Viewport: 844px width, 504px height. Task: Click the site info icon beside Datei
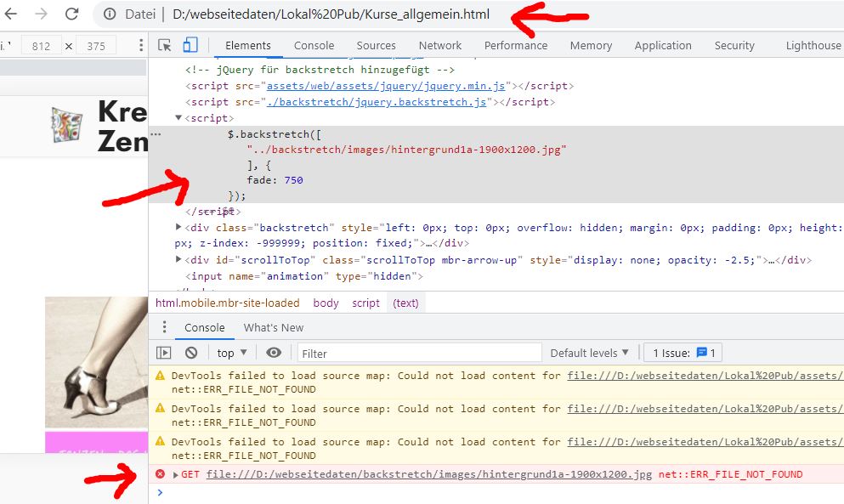coord(109,14)
